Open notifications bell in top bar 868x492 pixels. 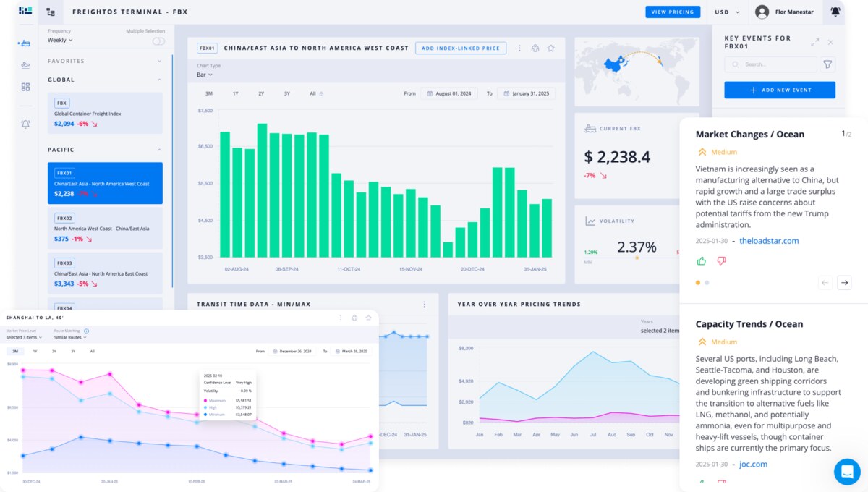(x=835, y=12)
